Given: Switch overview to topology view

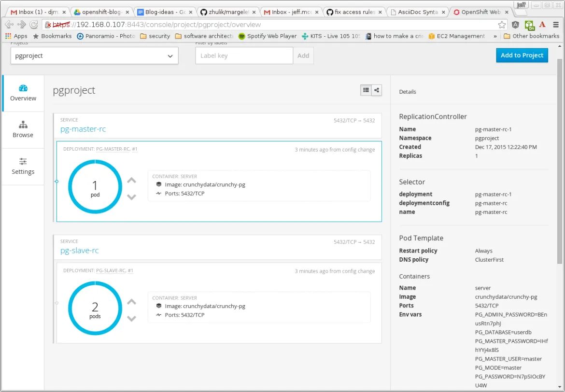Looking at the screenshot, I should click(x=377, y=90).
